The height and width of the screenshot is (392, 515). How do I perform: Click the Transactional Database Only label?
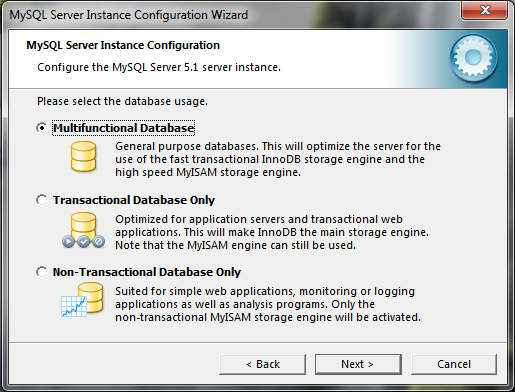click(x=134, y=200)
